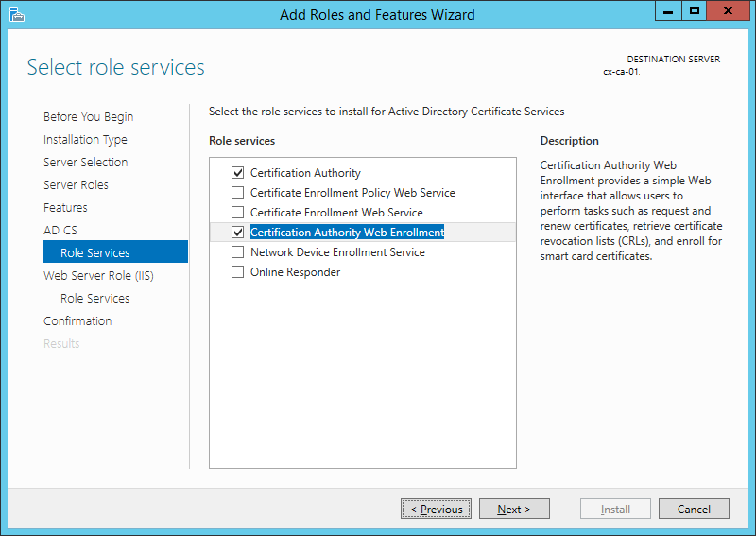The width and height of the screenshot is (756, 536).
Task: Cancel the Add Roles wizard
Action: coord(694,510)
